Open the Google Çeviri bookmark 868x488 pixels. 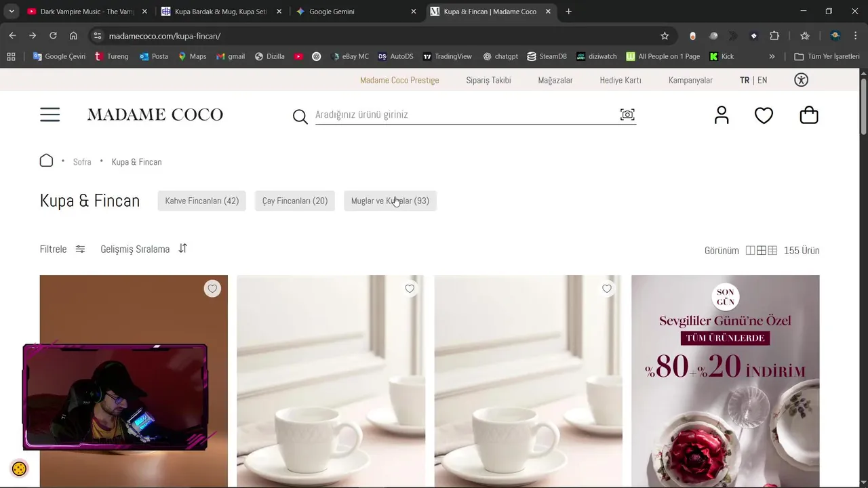point(59,56)
